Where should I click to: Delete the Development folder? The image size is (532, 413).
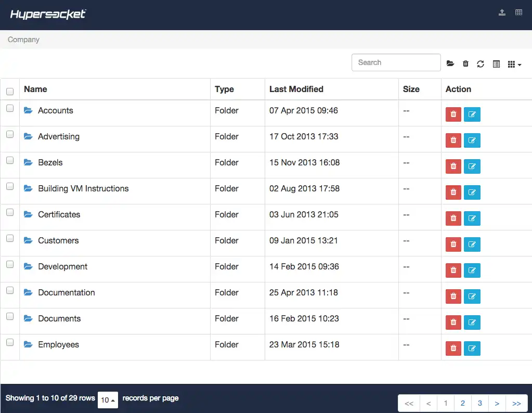click(453, 270)
